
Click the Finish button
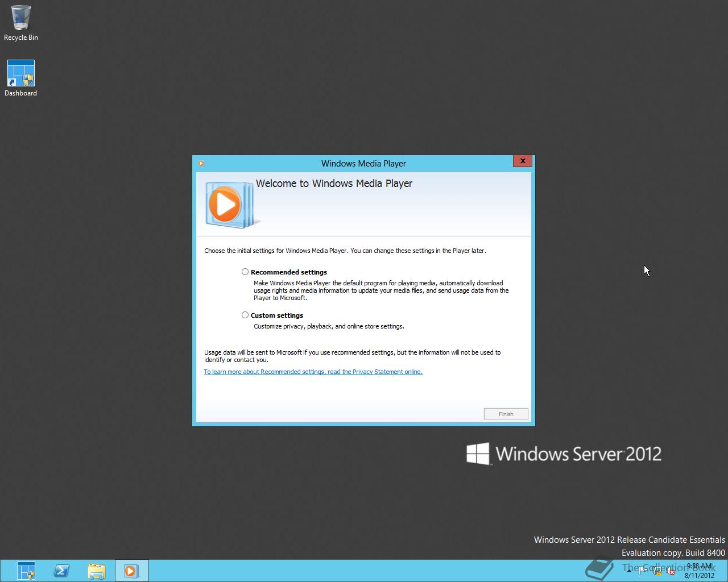tap(506, 414)
